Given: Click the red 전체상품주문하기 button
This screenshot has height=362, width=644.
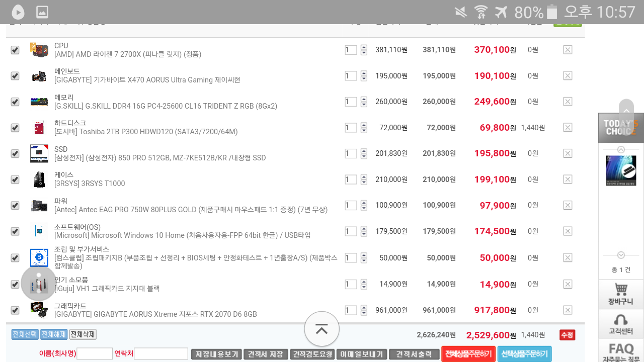Looking at the screenshot, I should coord(468,354).
